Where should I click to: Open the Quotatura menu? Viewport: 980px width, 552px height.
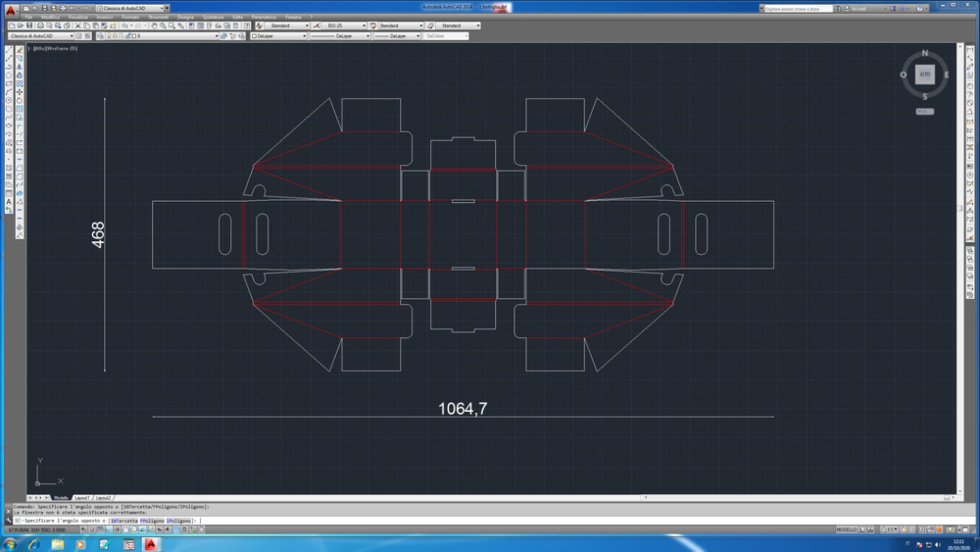[x=213, y=17]
